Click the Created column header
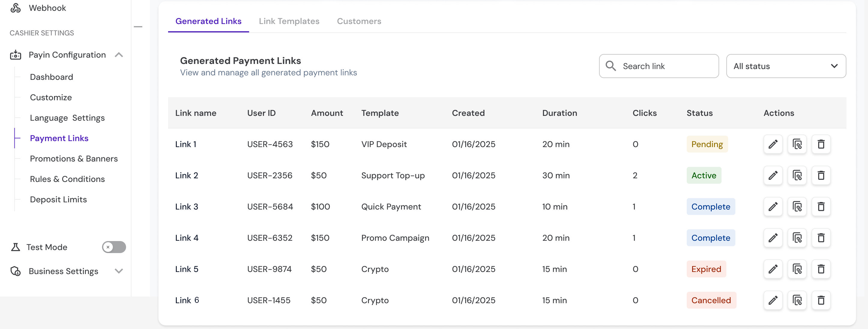 (468, 113)
